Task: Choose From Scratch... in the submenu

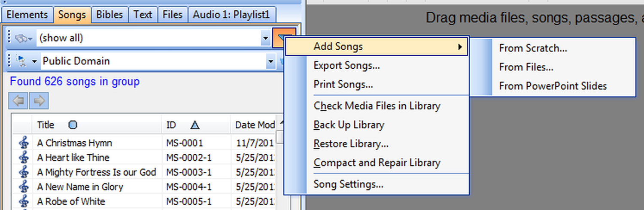Action: 533,48
